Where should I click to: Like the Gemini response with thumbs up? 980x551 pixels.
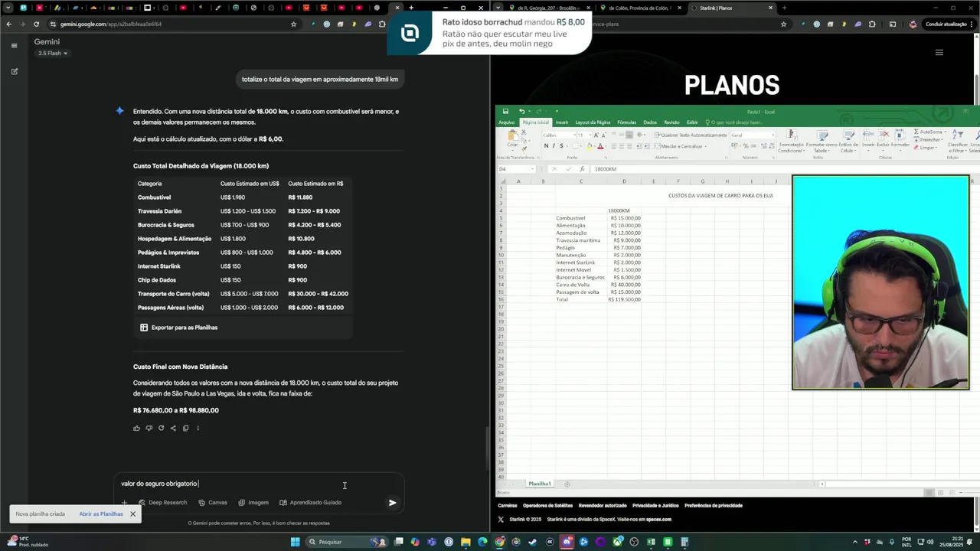coord(136,428)
